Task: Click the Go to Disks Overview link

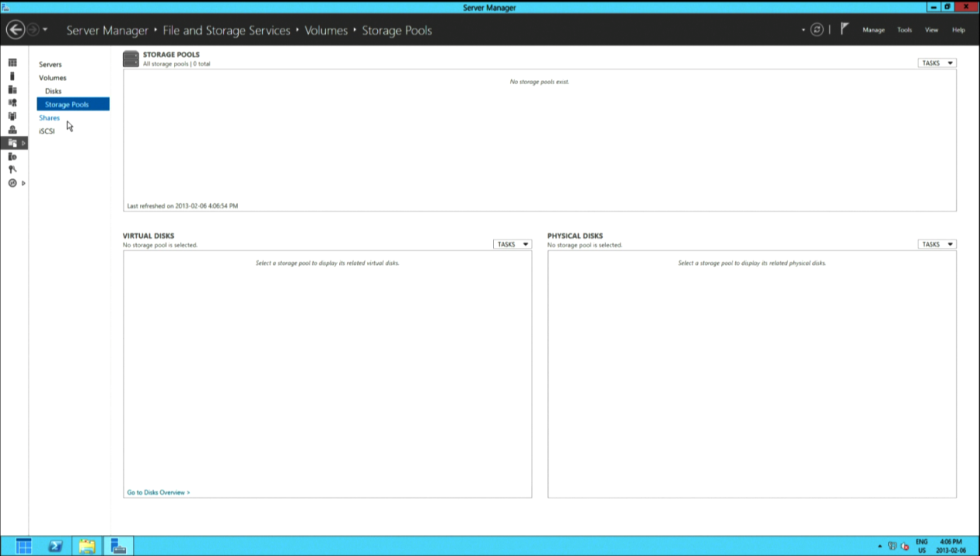Action: click(158, 492)
